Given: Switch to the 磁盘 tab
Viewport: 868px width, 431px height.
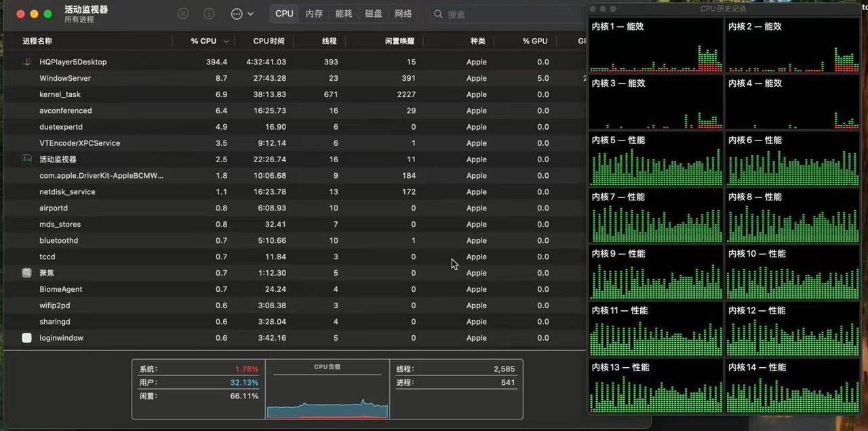Looking at the screenshot, I should pyautogui.click(x=374, y=14).
